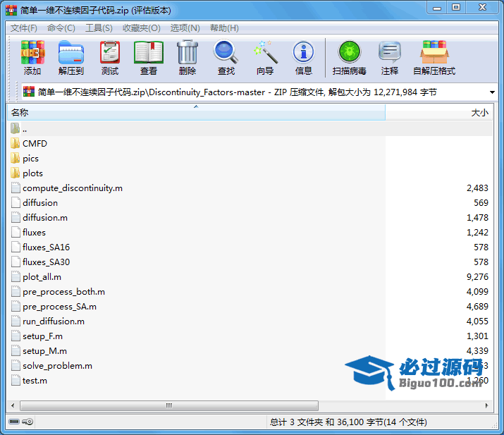The width and height of the screenshot is (504, 435).
Task: Click the WinRAR title bar icon
Action: pos(11,11)
